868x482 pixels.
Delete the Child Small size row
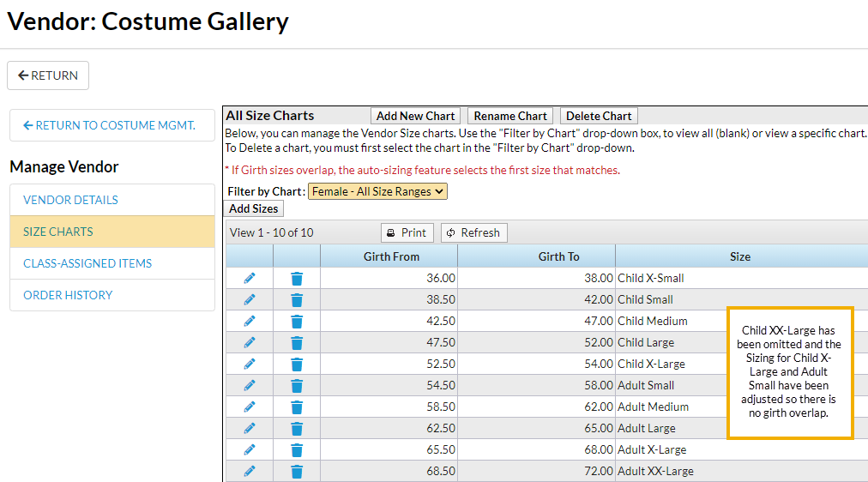click(x=297, y=300)
